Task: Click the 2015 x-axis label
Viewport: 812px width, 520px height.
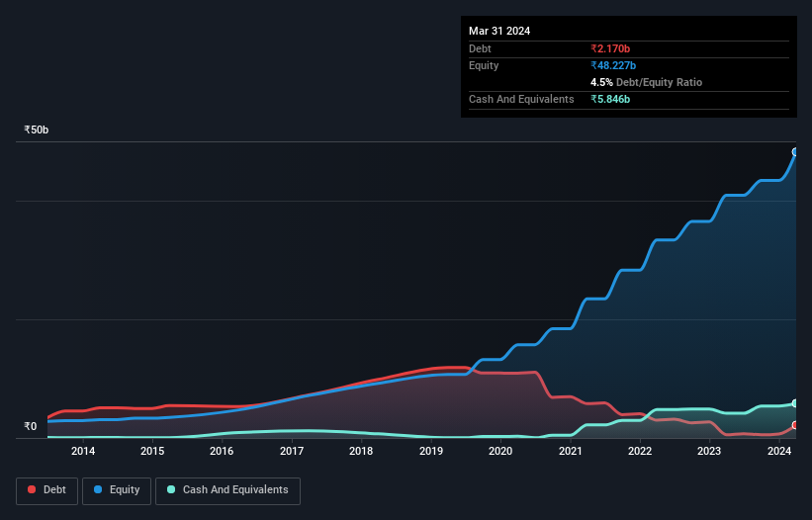Action: [152, 451]
